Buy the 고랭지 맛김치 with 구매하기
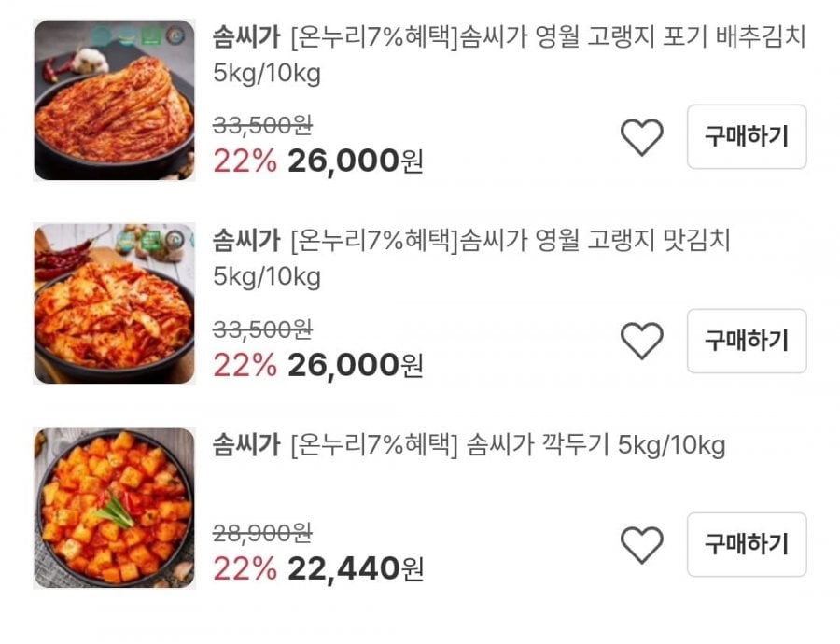Viewport: 840px width, 644px height. (747, 340)
